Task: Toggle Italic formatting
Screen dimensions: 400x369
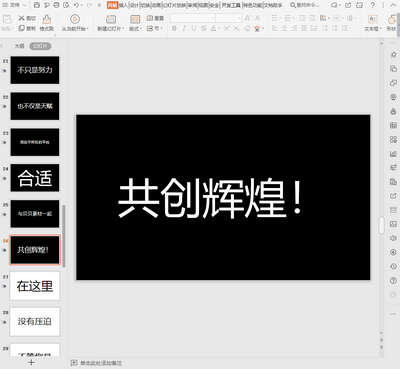Action: [x=184, y=29]
